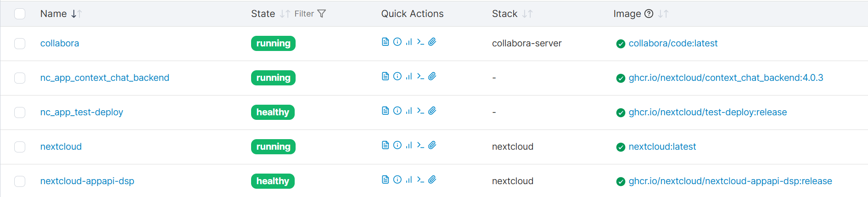Click the Image column help icon
This screenshot has width=868, height=197.
coord(649,14)
